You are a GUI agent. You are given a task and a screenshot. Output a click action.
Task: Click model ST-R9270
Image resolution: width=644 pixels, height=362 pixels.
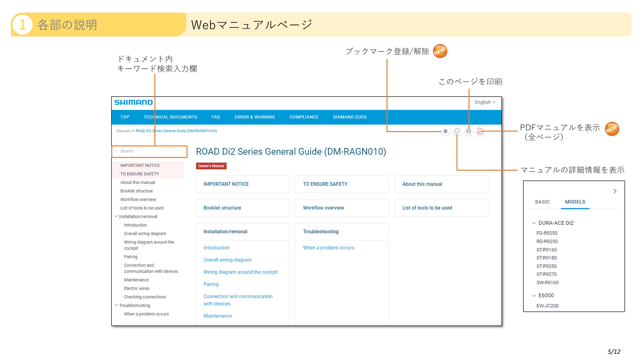pyautogui.click(x=546, y=274)
